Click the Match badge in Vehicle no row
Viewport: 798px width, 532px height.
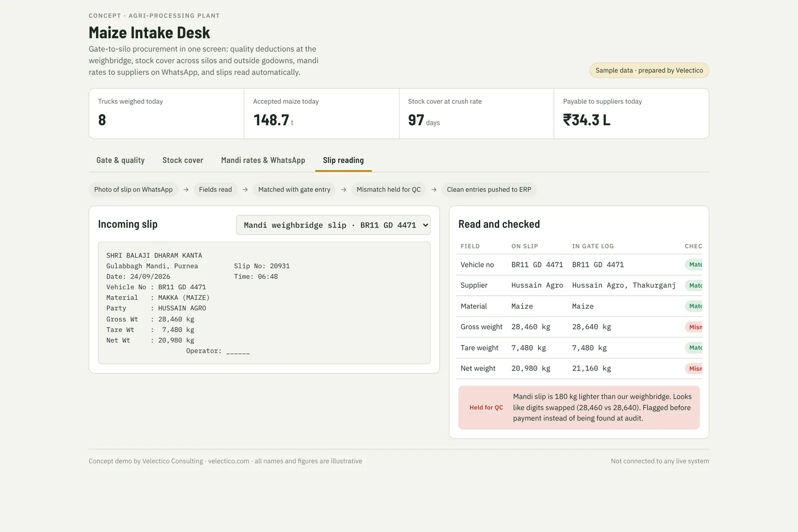pos(694,264)
